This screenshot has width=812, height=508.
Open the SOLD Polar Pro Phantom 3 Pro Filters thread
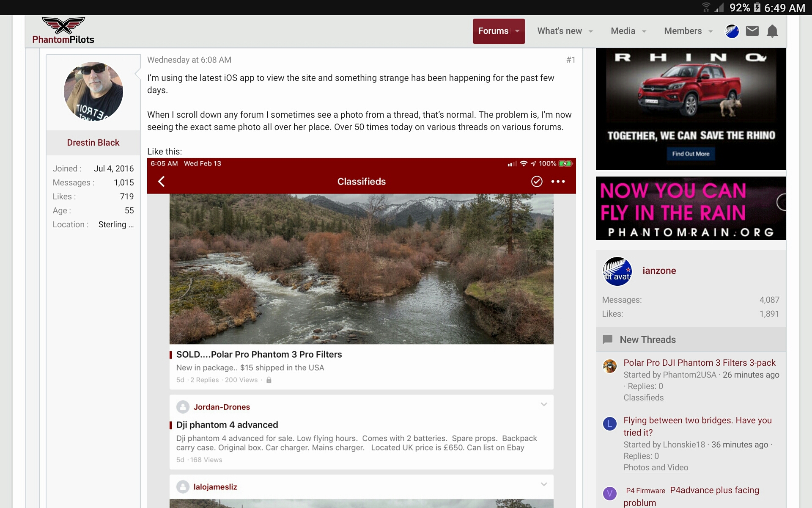[259, 354]
